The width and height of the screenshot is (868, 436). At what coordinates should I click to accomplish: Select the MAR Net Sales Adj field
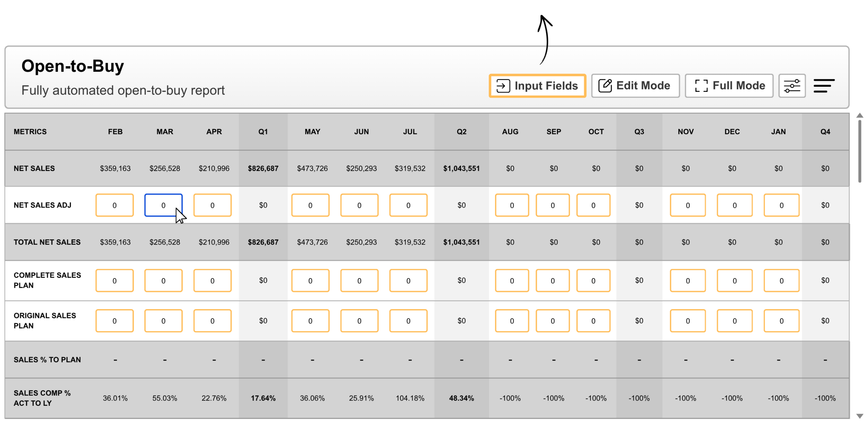coord(163,205)
